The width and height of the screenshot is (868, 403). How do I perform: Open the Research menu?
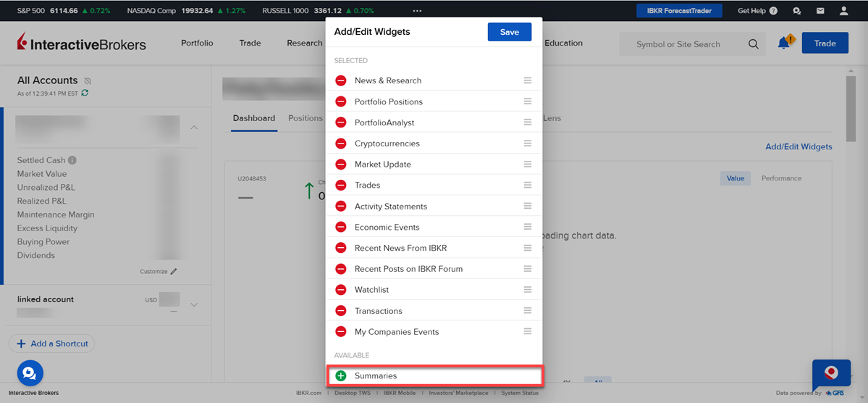[305, 43]
